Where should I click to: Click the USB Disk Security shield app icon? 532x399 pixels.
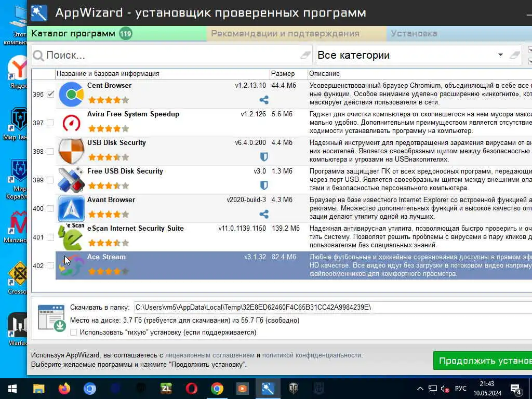(x=71, y=151)
